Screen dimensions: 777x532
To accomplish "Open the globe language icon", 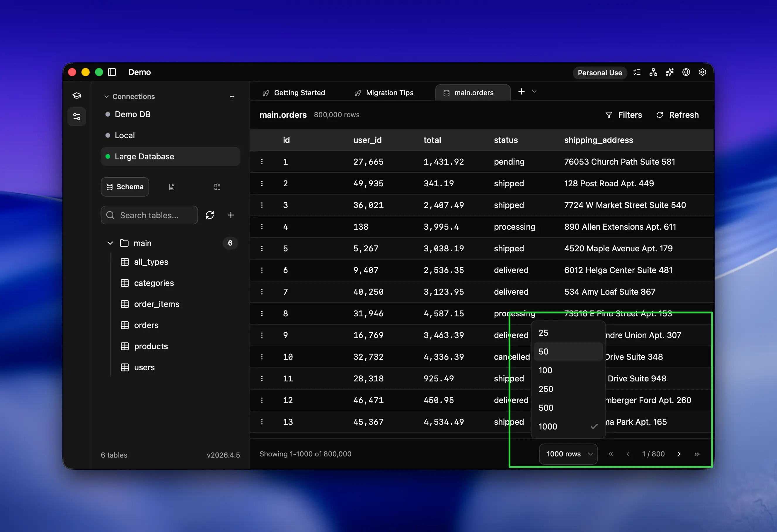I will [x=686, y=72].
